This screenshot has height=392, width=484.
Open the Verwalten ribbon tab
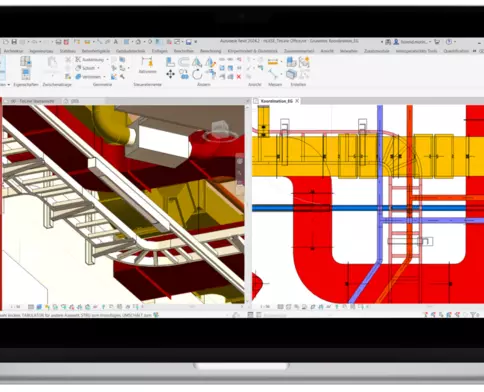(348, 51)
